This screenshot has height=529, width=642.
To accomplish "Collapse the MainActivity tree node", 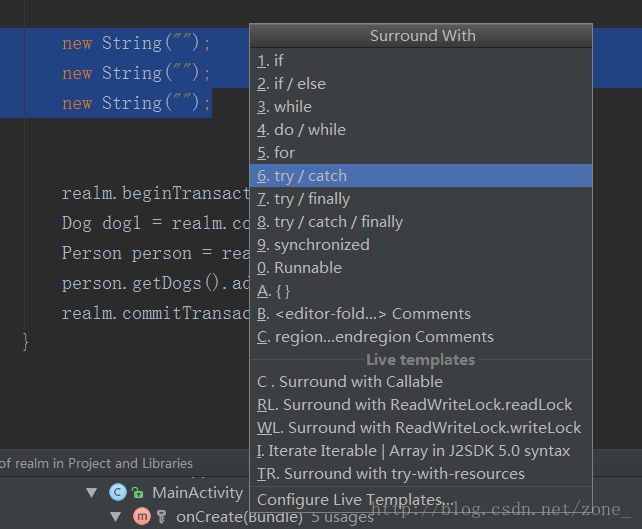I will pos(92,493).
